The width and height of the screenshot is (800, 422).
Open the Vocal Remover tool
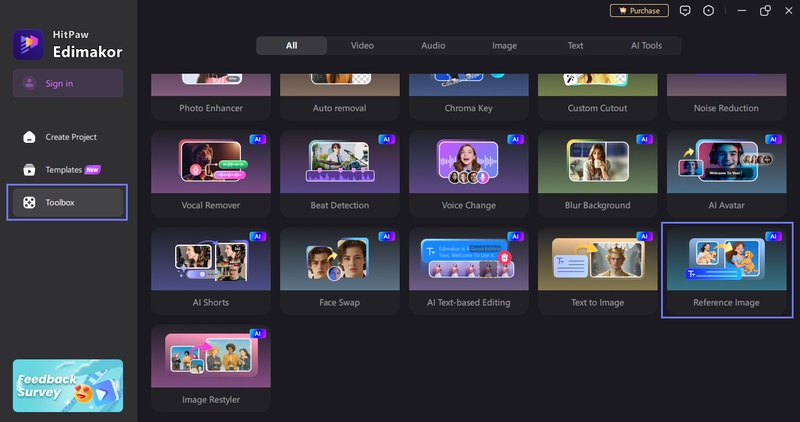point(210,171)
